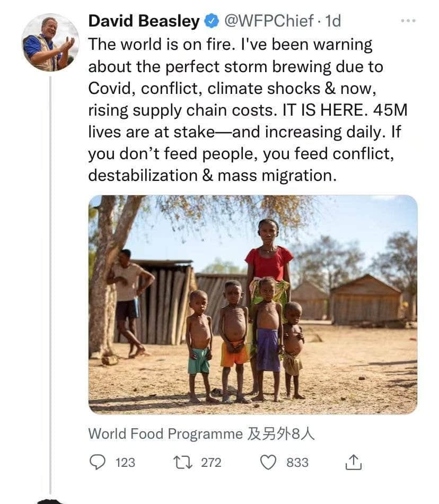
Task: Click the reply speech bubble icon
Action: tap(97, 463)
